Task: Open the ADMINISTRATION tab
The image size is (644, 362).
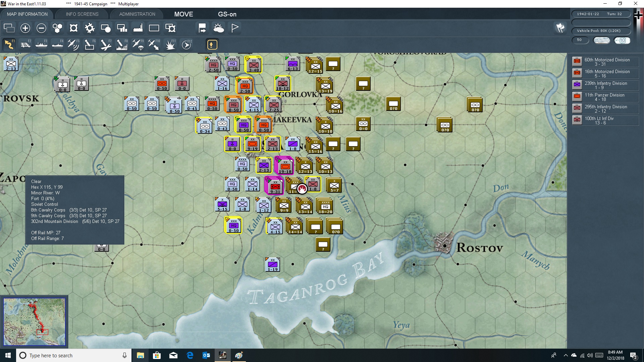Action: click(137, 14)
